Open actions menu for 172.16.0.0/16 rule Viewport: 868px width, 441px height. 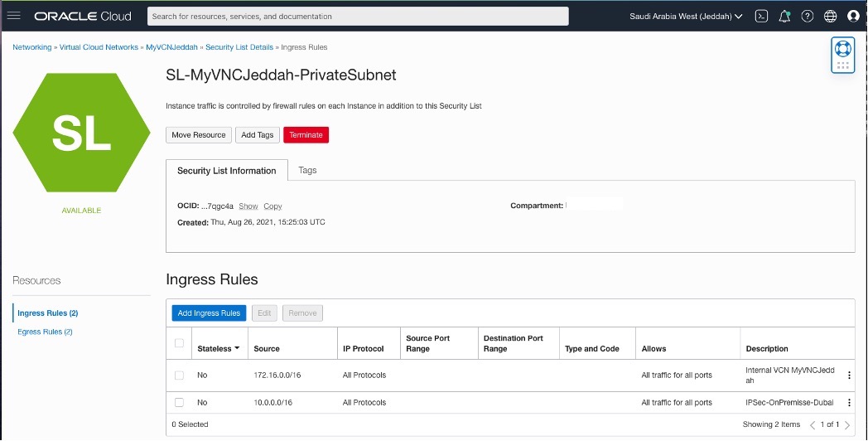(849, 376)
